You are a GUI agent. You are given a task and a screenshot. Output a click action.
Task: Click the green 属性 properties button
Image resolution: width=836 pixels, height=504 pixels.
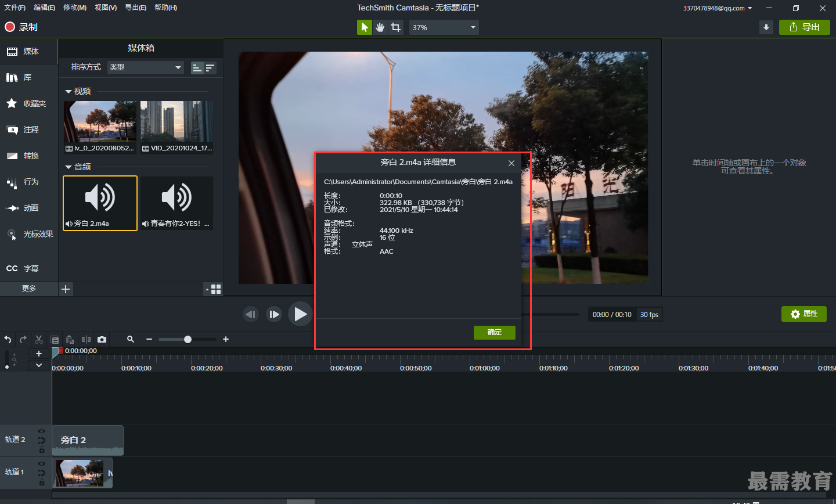[804, 314]
